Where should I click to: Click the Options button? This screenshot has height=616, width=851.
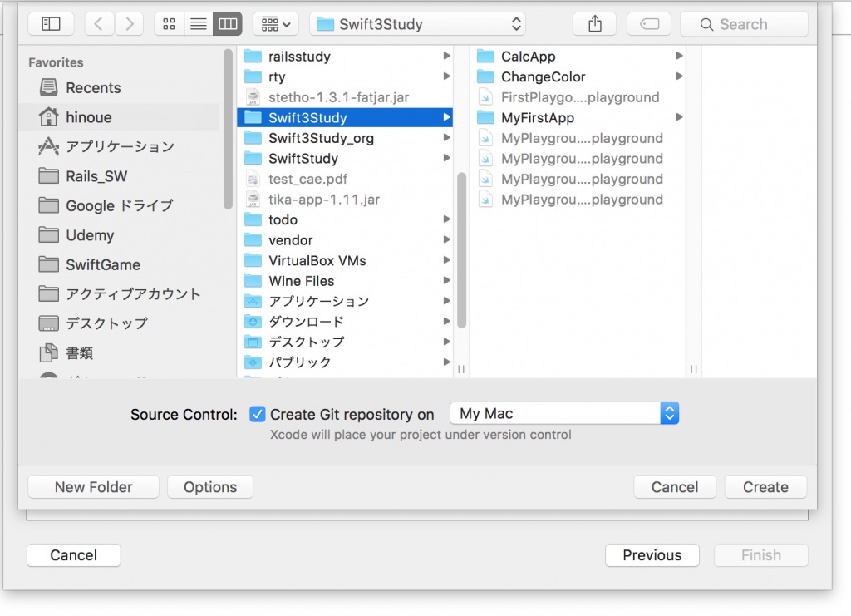210,487
